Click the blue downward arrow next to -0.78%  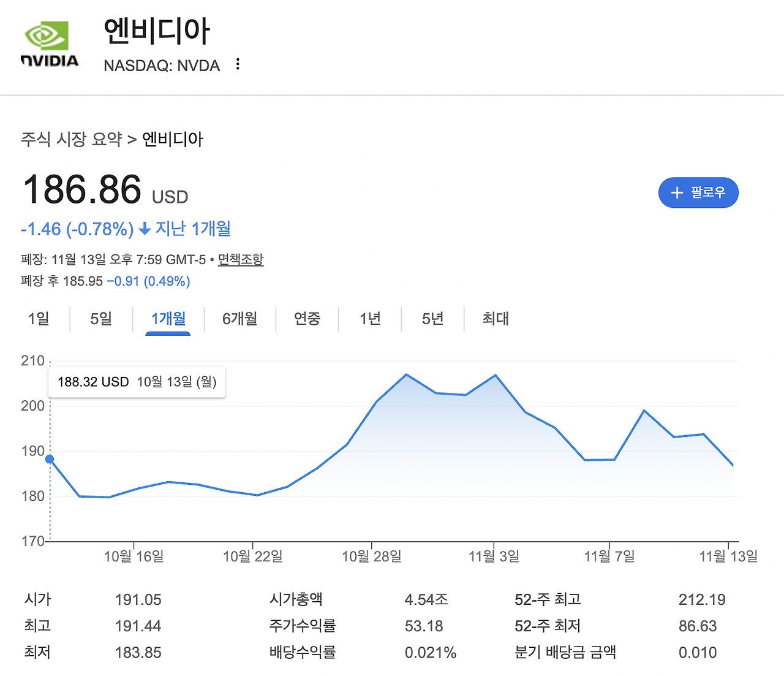coord(145,229)
